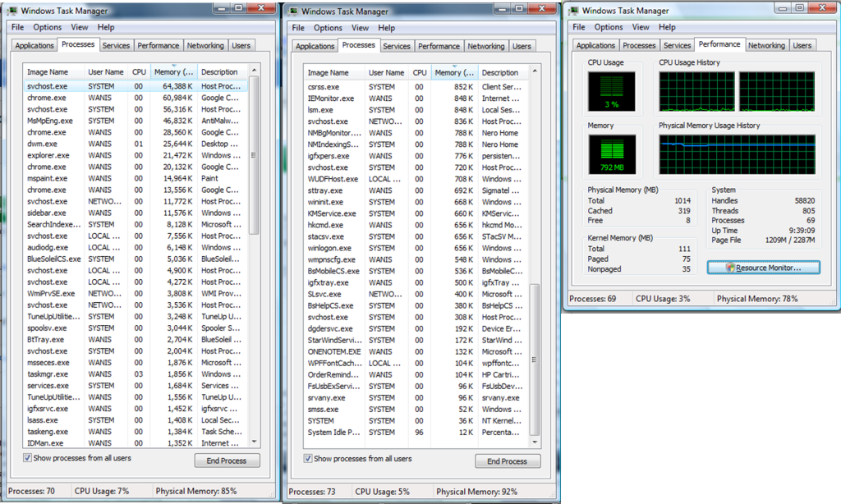The image size is (841, 504).
Task: Select the IEMonitor.exe process row
Action: 416,99
